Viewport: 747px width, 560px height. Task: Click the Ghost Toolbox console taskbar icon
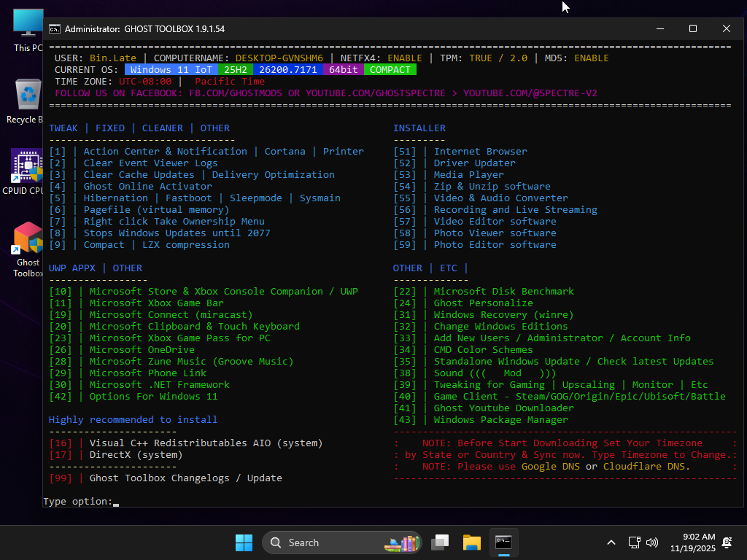503,542
